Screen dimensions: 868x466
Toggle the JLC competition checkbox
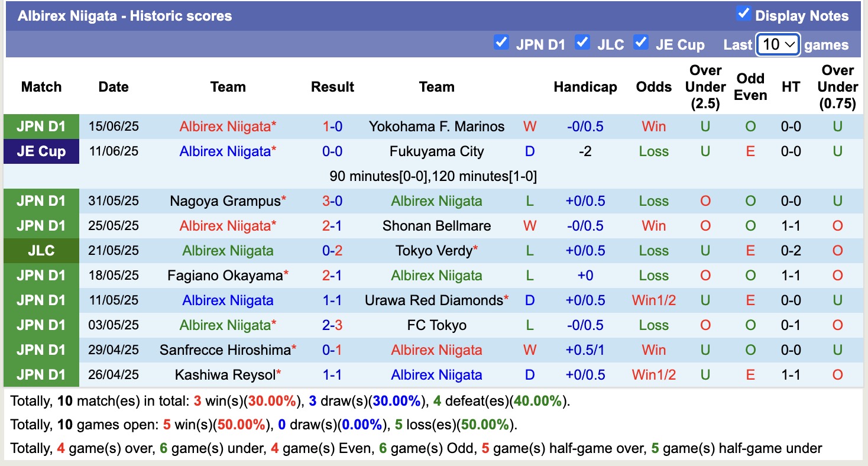tap(582, 42)
